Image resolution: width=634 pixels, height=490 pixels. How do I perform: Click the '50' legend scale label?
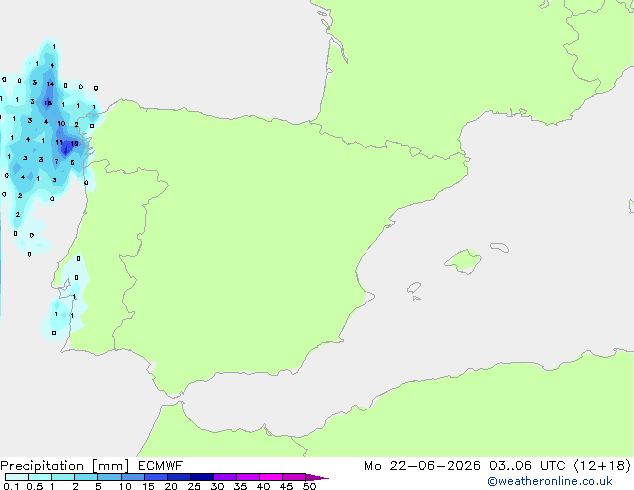(x=309, y=486)
